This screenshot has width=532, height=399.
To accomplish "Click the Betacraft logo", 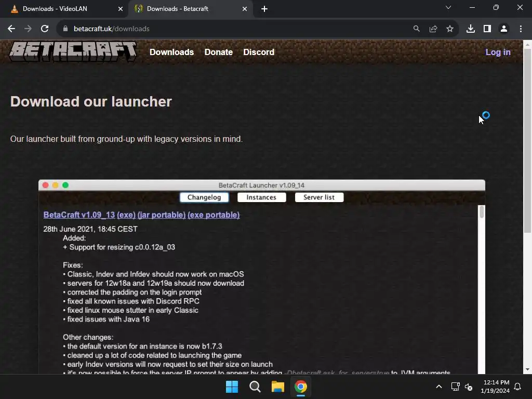I will pos(73,51).
